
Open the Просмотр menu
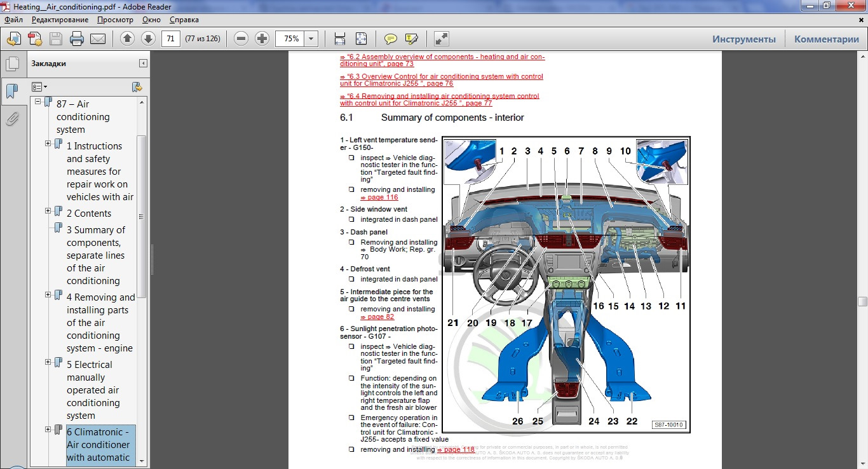(x=115, y=20)
